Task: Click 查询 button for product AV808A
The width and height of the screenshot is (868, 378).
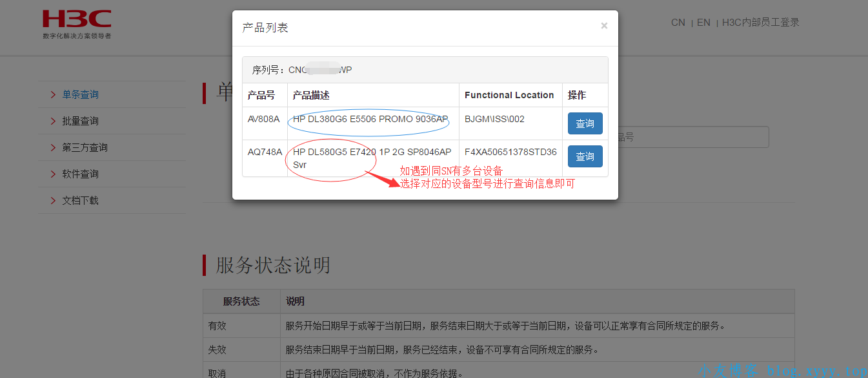Action: pyautogui.click(x=585, y=123)
